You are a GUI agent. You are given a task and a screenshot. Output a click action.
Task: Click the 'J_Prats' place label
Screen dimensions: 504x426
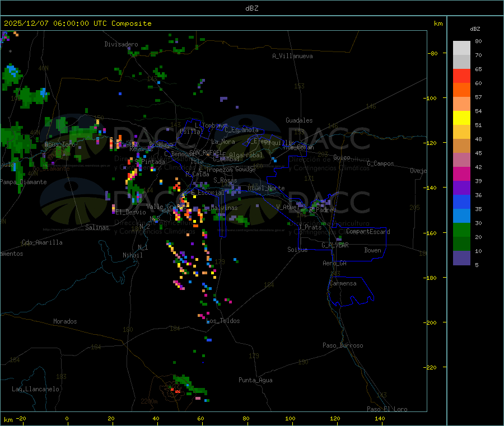point(310,227)
